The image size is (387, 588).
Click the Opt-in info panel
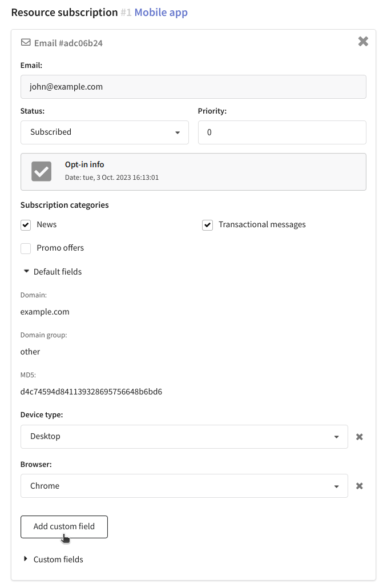coord(193,172)
